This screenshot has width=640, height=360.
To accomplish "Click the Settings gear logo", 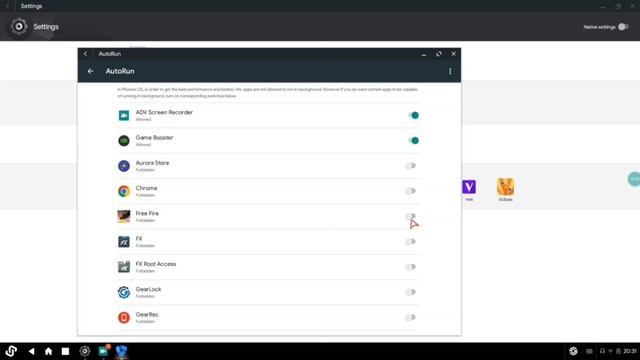I will tap(19, 27).
